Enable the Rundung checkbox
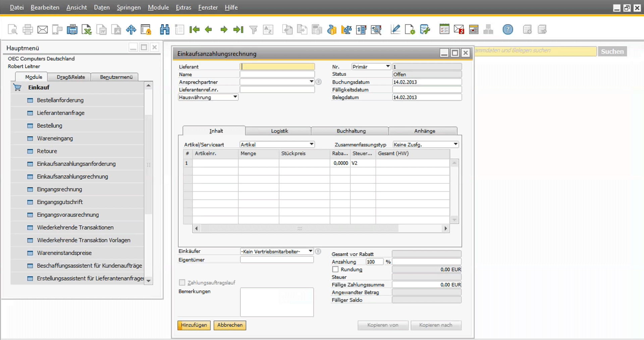The height and width of the screenshot is (340, 644). pos(335,269)
